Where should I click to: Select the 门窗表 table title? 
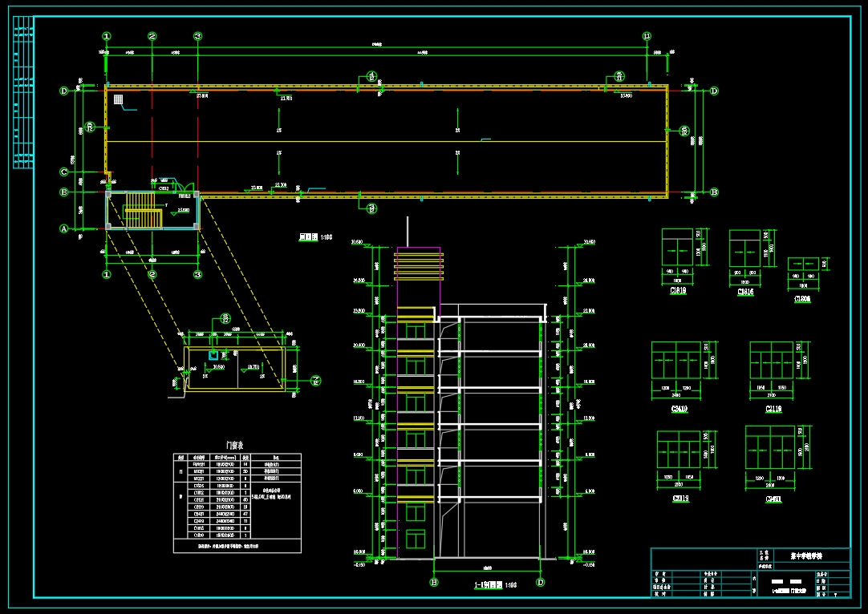[x=235, y=445]
